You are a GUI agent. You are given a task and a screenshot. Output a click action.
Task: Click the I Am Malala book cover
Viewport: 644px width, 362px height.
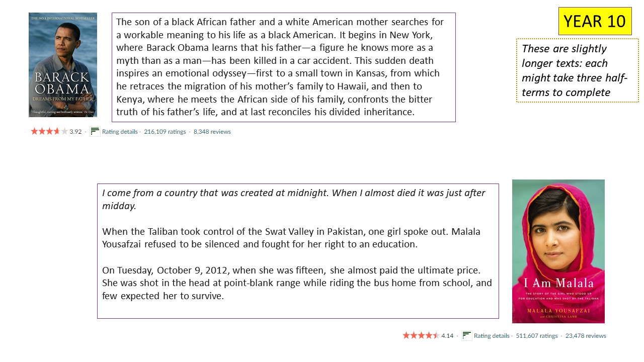pyautogui.click(x=558, y=251)
